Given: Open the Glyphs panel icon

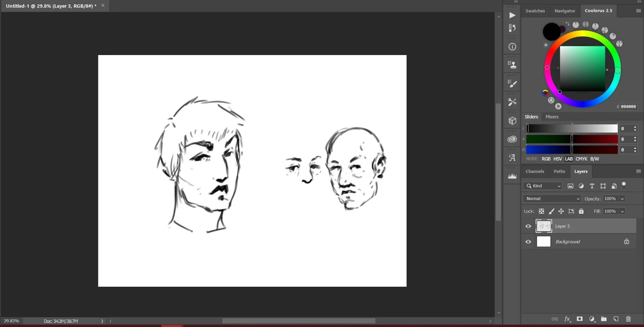Looking at the screenshot, I should pos(512,157).
